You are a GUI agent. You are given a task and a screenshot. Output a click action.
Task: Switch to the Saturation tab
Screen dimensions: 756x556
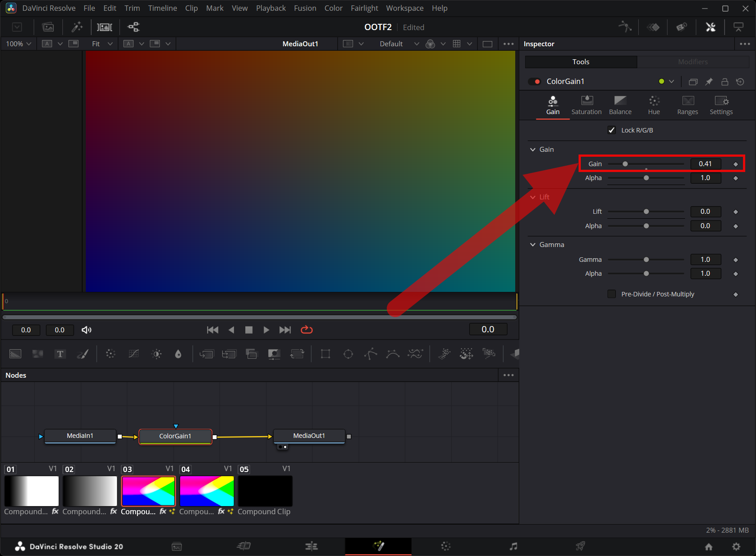(587, 106)
